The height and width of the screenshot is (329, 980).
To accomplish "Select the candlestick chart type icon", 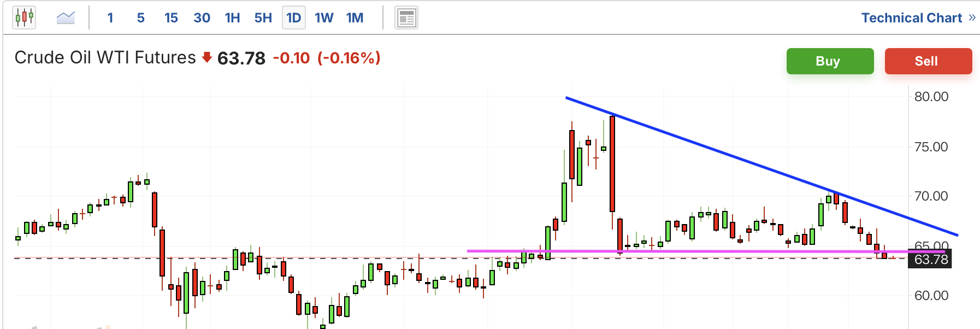I will point(24,17).
